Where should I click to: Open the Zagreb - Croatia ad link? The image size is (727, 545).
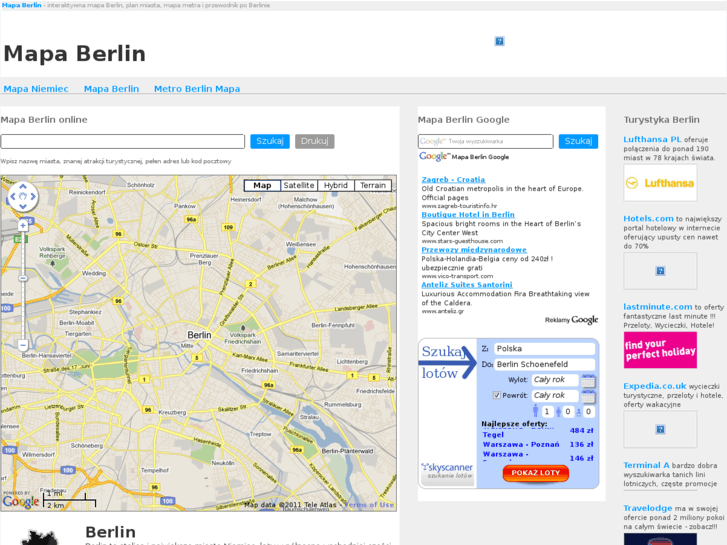point(453,180)
